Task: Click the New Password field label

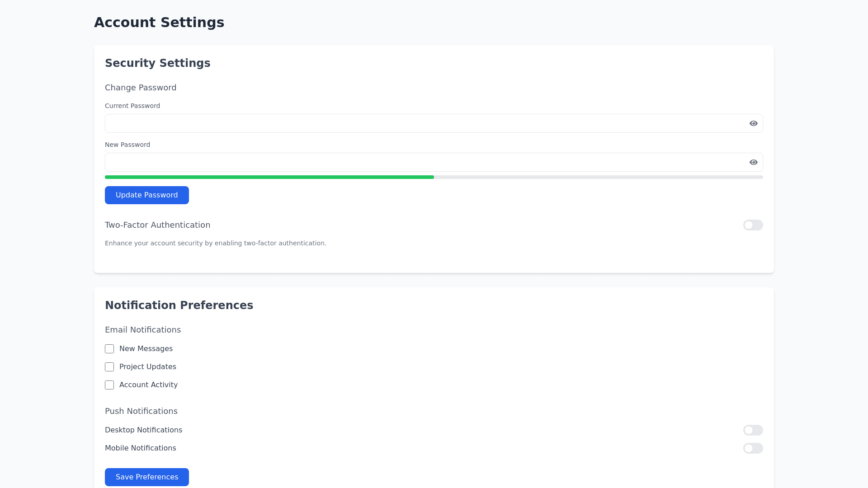Action: [x=127, y=145]
